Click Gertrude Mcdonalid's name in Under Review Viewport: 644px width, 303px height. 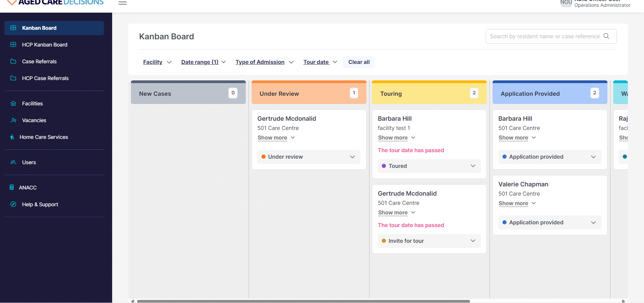click(x=286, y=118)
